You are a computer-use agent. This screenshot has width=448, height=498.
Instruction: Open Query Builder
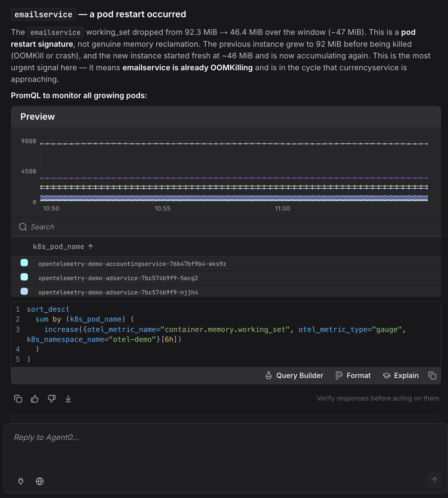tap(294, 375)
